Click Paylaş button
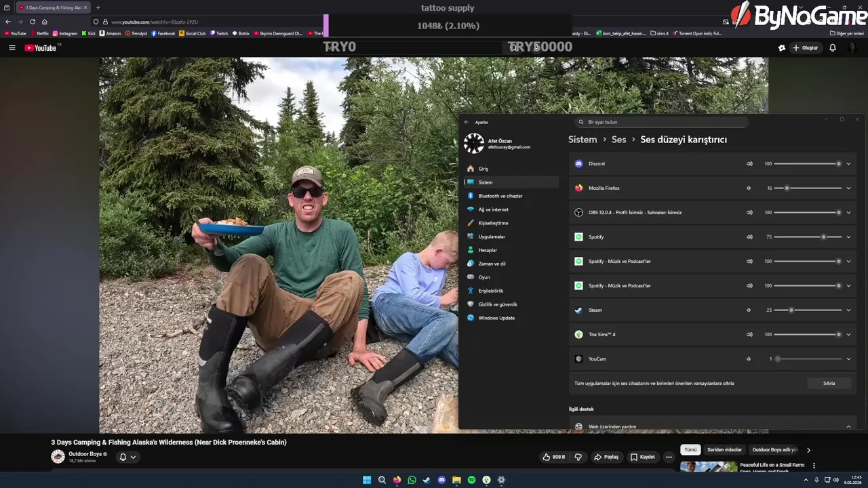The width and height of the screenshot is (868, 488). click(x=607, y=457)
